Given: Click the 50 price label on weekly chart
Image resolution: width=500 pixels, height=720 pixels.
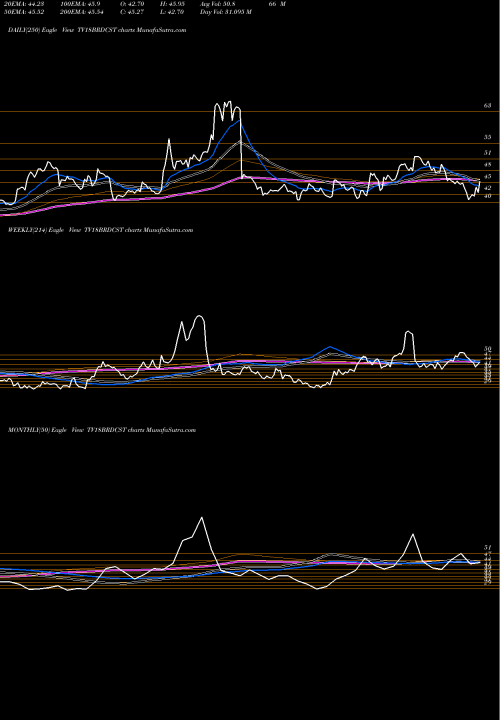Looking at the screenshot, I should point(488,349).
